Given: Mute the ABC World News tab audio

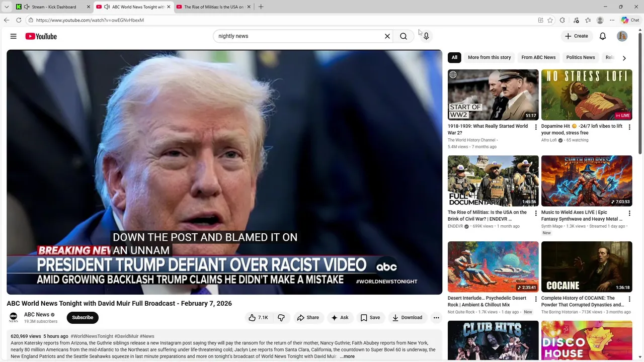Looking at the screenshot, I should click(x=107, y=7).
